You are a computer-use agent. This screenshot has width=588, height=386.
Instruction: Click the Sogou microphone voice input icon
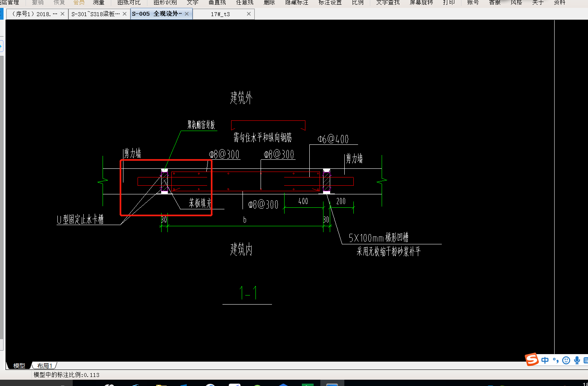577,360
